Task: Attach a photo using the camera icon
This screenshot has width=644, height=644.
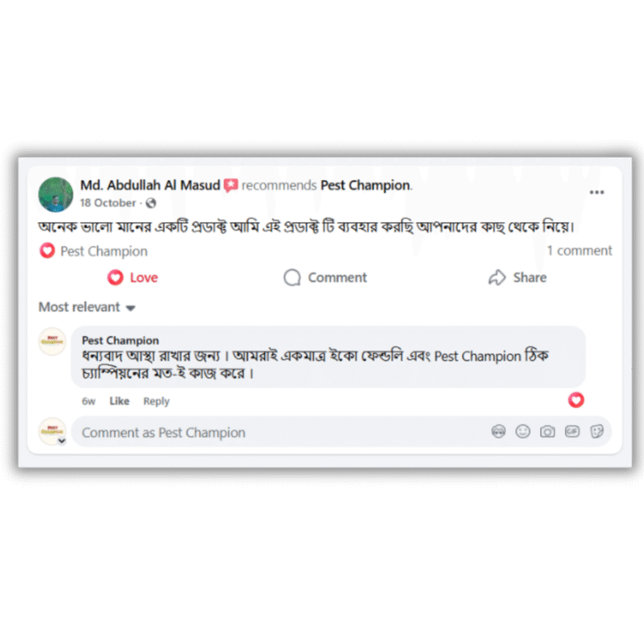Action: (547, 432)
